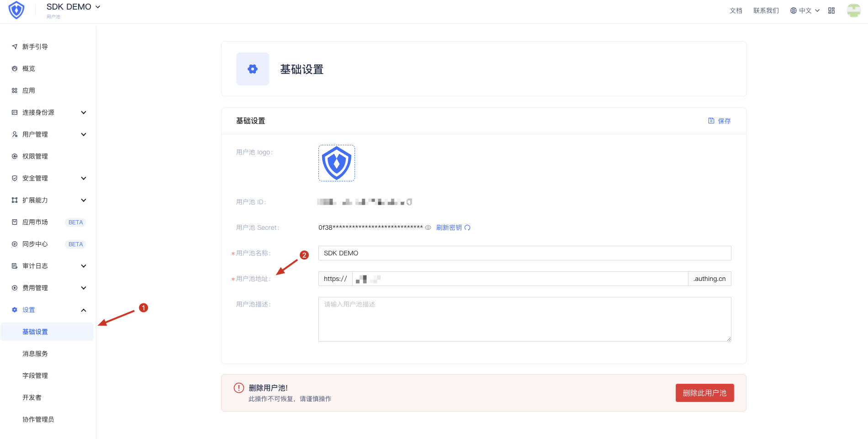The image size is (868, 439).
Task: Open the SDK DEMO user pool dropdown
Action: point(73,7)
